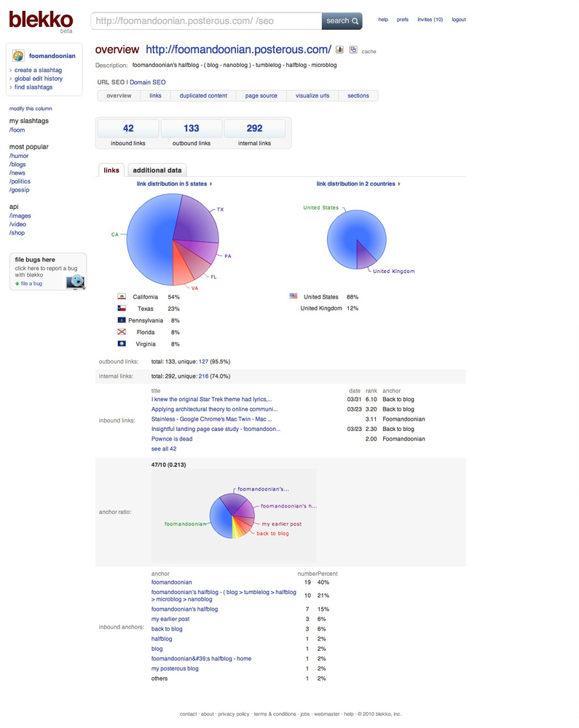The image size is (579, 728).
Task: Click file a bug link
Action: (x=31, y=284)
